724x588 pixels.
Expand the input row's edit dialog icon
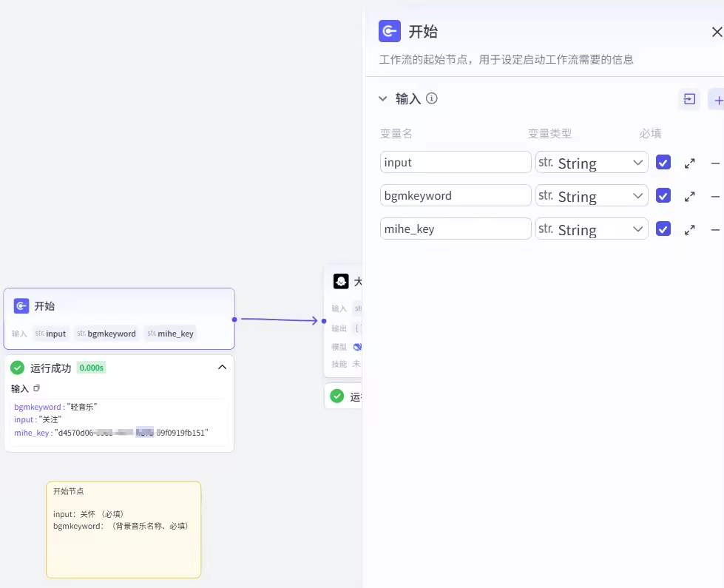coord(689,163)
